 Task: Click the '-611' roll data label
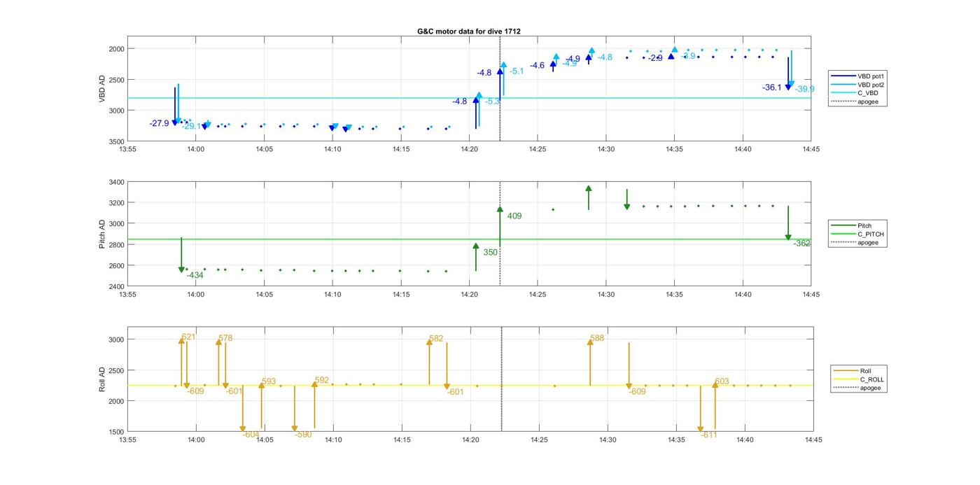709,435
